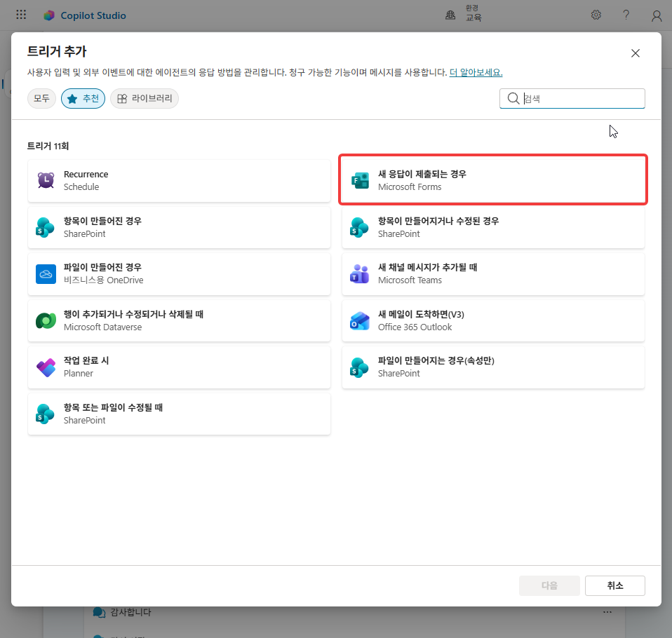Viewport: 672px width, 638px height.
Task: Click the 환경 교육 environment label
Action: pyautogui.click(x=473, y=13)
